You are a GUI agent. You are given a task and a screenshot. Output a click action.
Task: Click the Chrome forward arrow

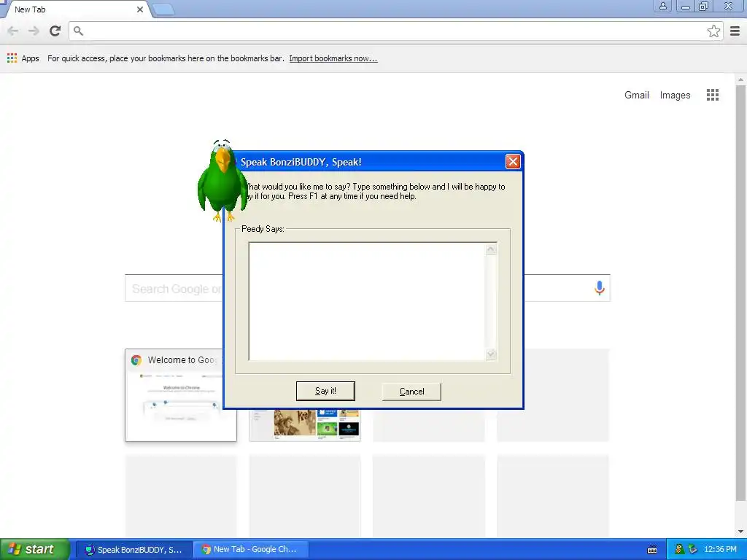point(34,31)
